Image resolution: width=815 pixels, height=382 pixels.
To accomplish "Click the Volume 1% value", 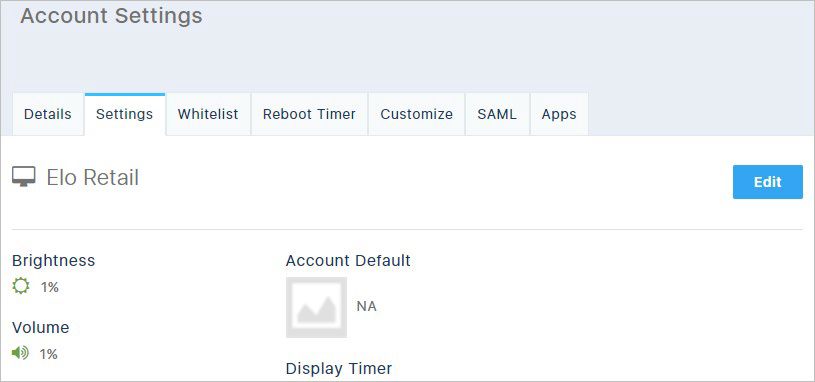I will tap(48, 354).
